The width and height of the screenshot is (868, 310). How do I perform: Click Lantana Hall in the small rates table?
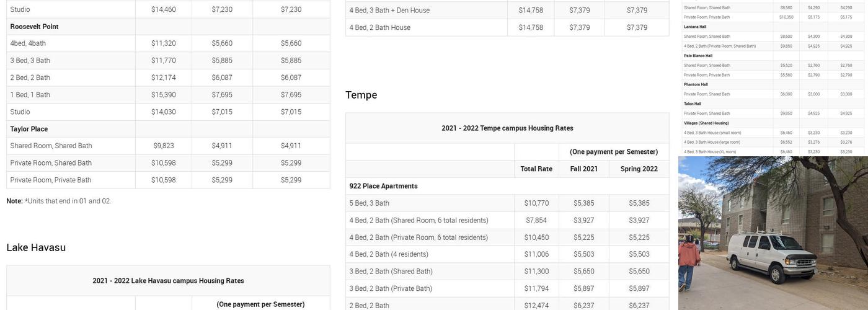[695, 27]
